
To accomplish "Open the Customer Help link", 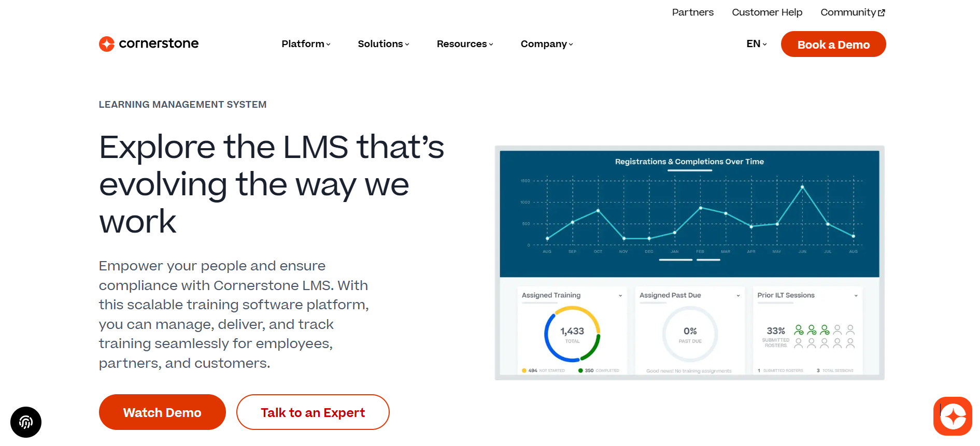I will [x=767, y=12].
